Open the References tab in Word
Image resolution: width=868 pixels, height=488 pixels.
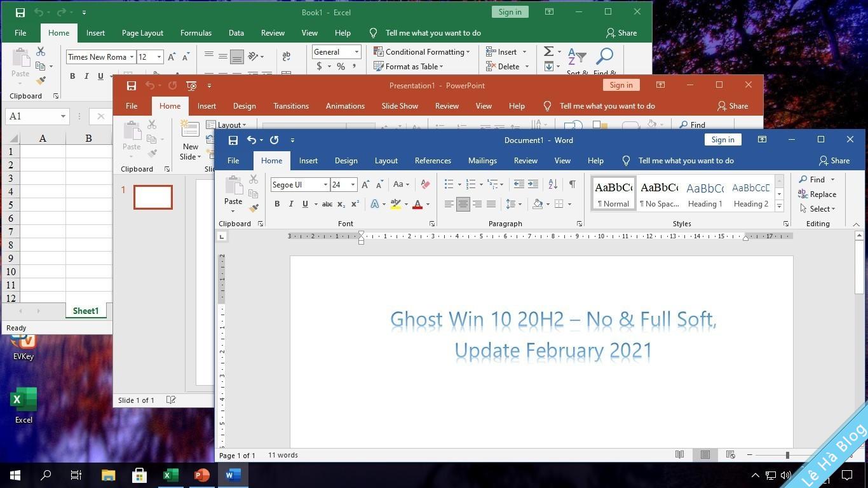coord(433,161)
